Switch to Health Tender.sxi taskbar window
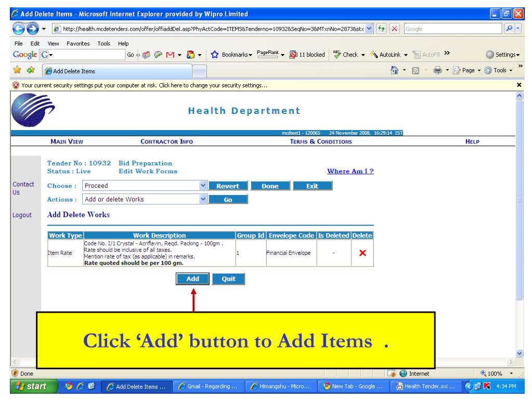This screenshot has height=399, width=532. [426, 386]
